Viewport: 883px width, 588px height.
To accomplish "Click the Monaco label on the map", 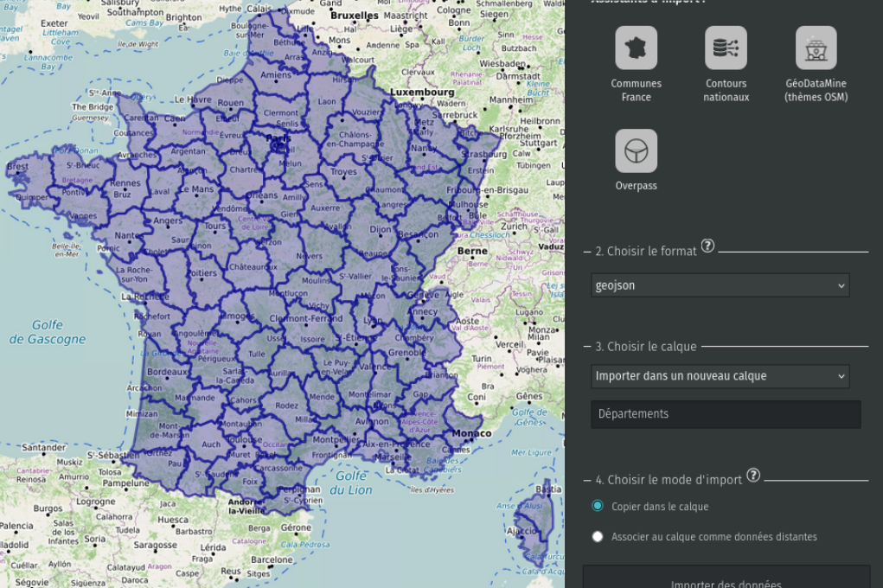I will point(471,433).
